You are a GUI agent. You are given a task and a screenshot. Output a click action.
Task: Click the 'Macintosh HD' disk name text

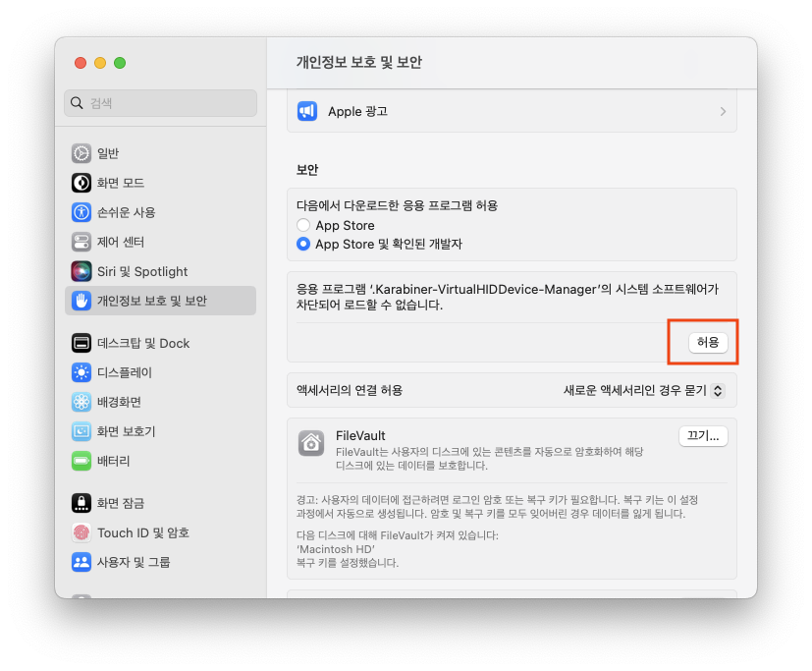click(336, 549)
